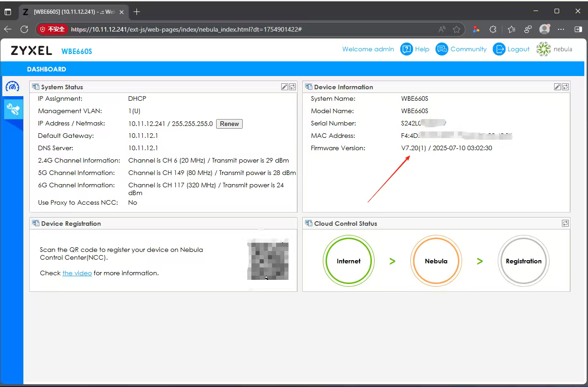Click the Scan the QR code instruction text

point(121,253)
